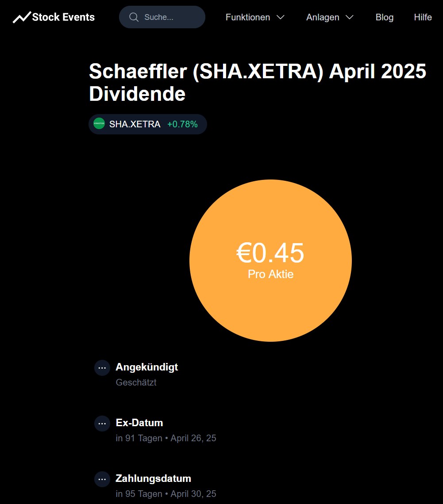Click the orange €0.45 dividend circle
Viewport: 443px width, 504px height.
270,260
